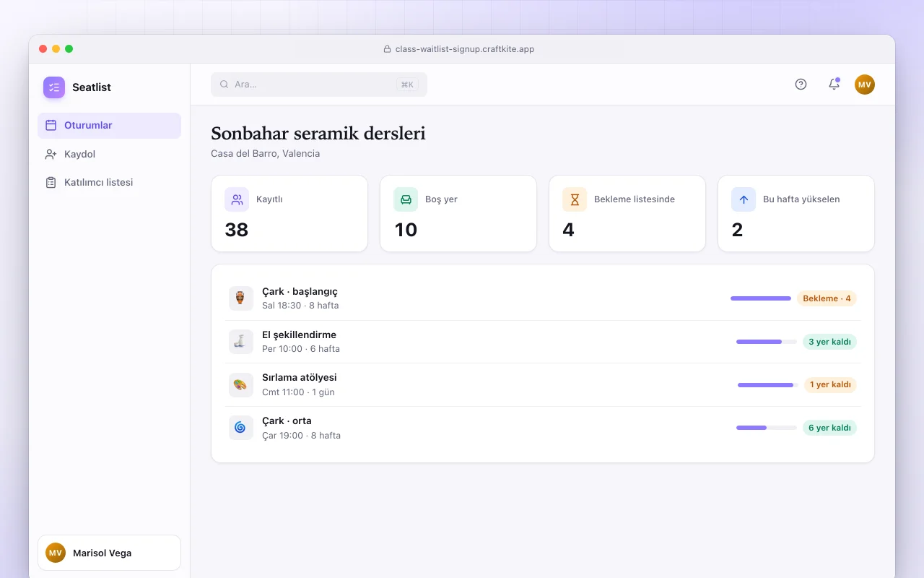
Task: Click the Çark · orta progress bar
Action: tap(767, 428)
